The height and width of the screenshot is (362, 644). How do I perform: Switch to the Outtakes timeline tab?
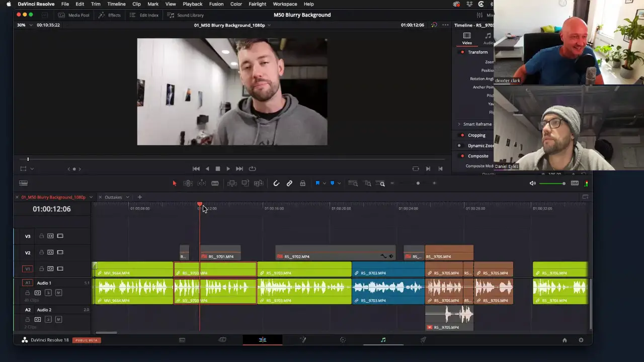113,197
